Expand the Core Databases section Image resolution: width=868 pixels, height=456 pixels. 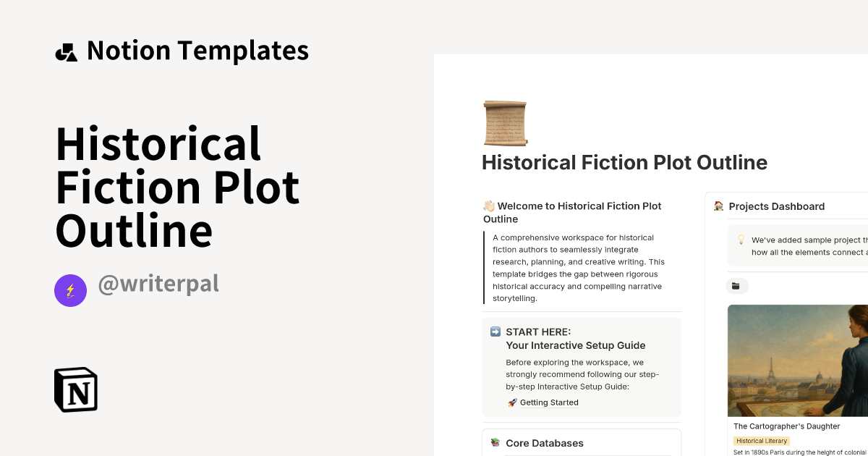[x=545, y=443]
